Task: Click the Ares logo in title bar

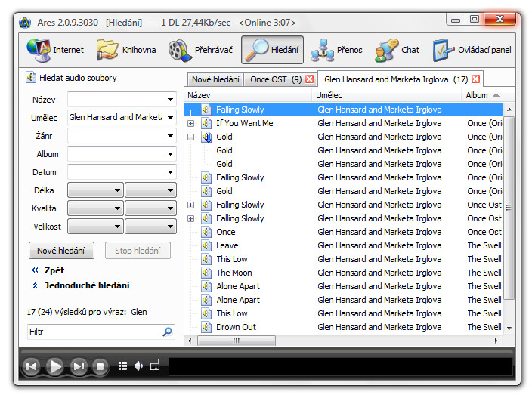Action: [x=25, y=23]
